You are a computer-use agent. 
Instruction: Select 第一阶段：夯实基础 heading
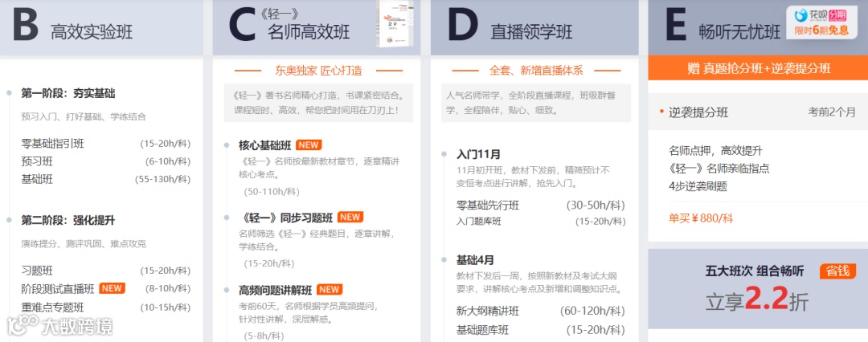tap(68, 93)
